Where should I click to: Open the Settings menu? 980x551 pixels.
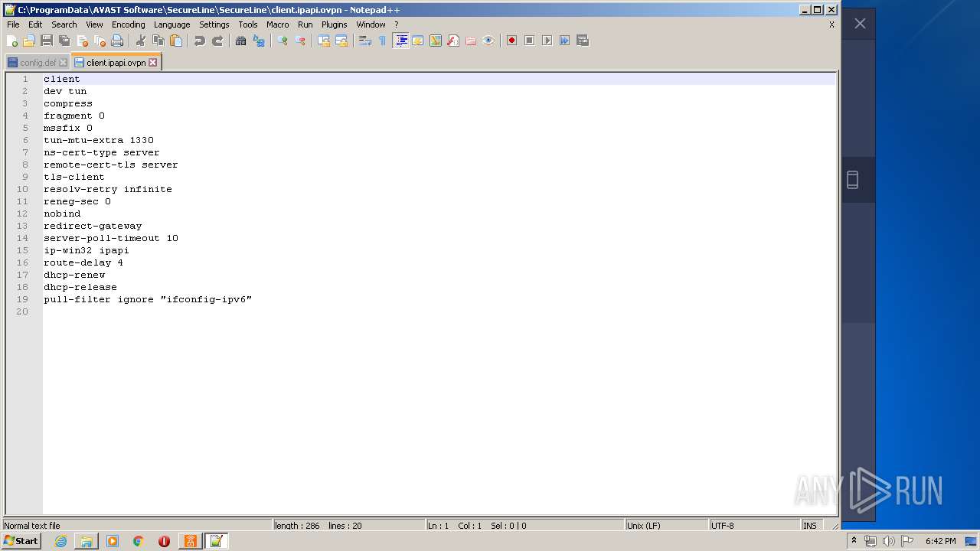click(x=214, y=24)
